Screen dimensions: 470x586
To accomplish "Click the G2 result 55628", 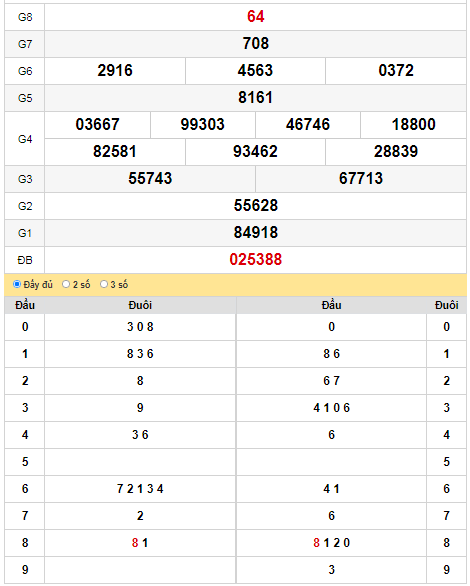I will (x=256, y=206).
